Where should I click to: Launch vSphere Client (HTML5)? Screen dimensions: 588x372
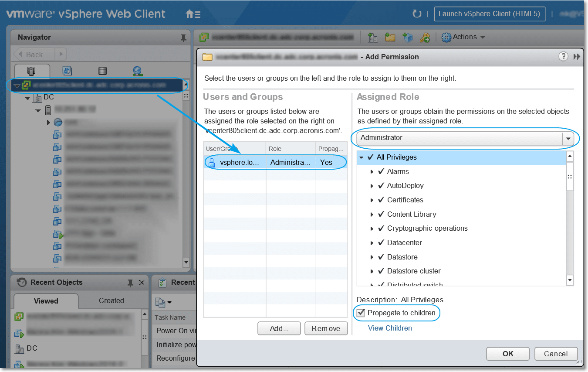click(x=490, y=14)
